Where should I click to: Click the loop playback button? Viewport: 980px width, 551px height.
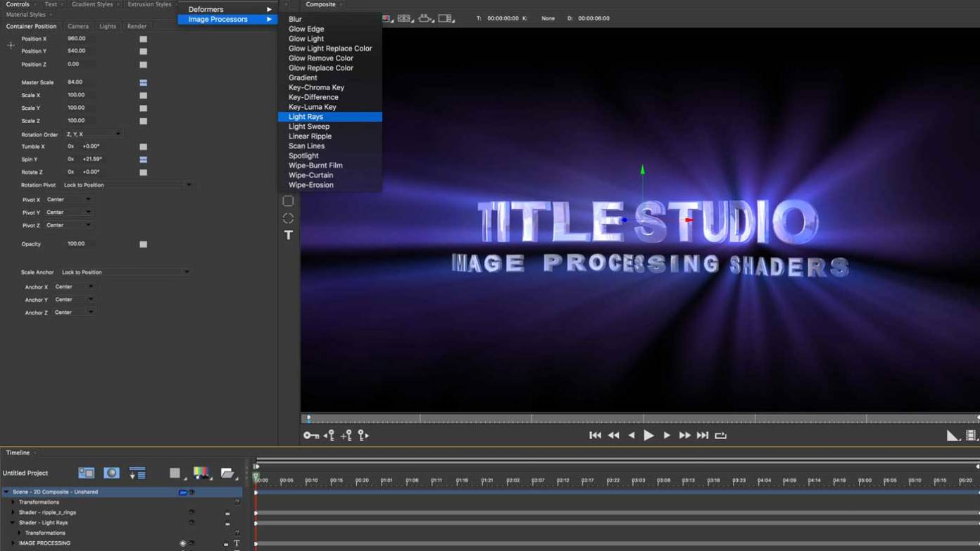pos(720,435)
